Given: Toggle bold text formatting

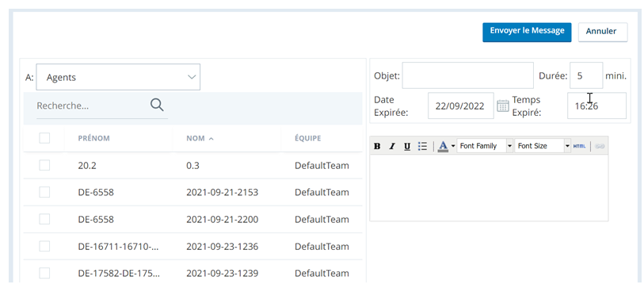Looking at the screenshot, I should (377, 146).
